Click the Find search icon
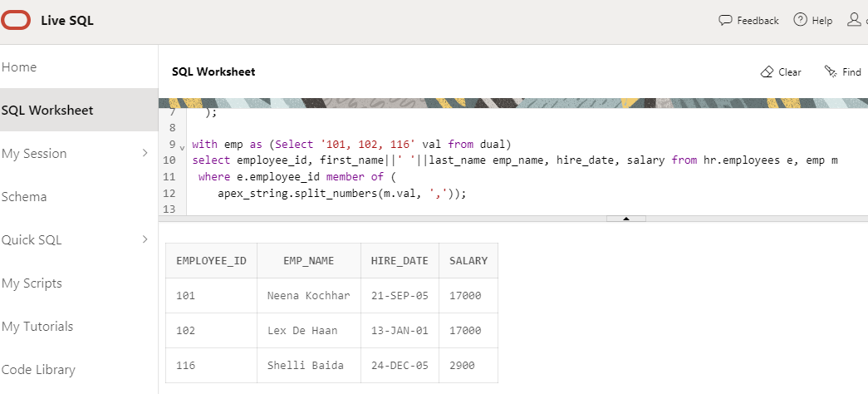 830,72
